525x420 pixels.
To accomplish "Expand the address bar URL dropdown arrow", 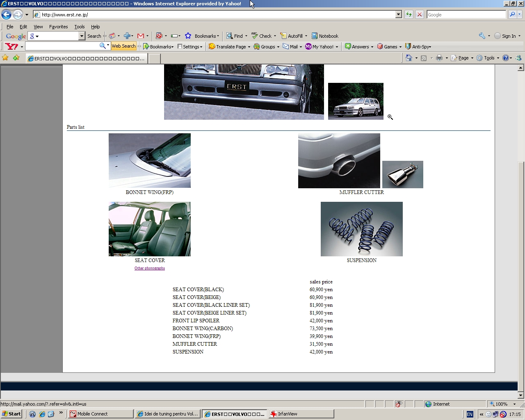I will [398, 15].
